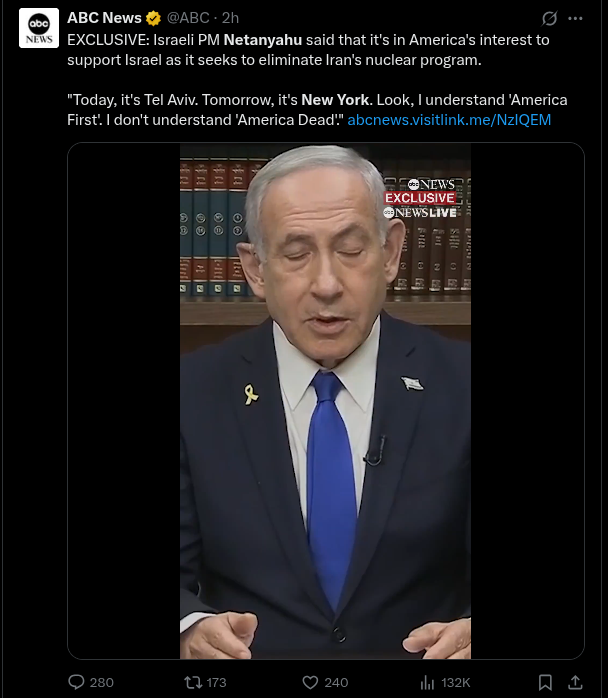Click the bold New York keyword

[335, 100]
